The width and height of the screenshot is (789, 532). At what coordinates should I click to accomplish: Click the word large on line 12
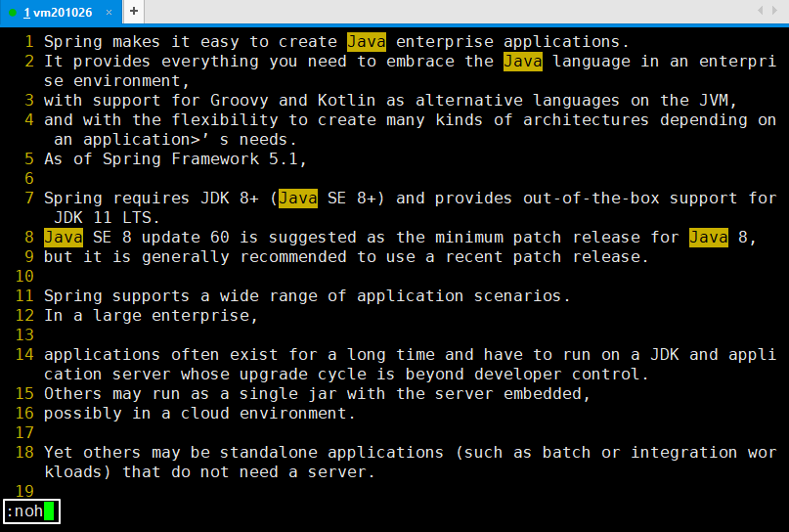[x=117, y=316]
